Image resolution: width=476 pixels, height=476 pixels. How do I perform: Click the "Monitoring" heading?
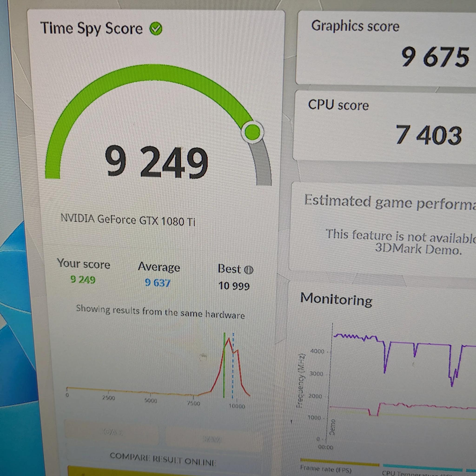[x=336, y=299]
